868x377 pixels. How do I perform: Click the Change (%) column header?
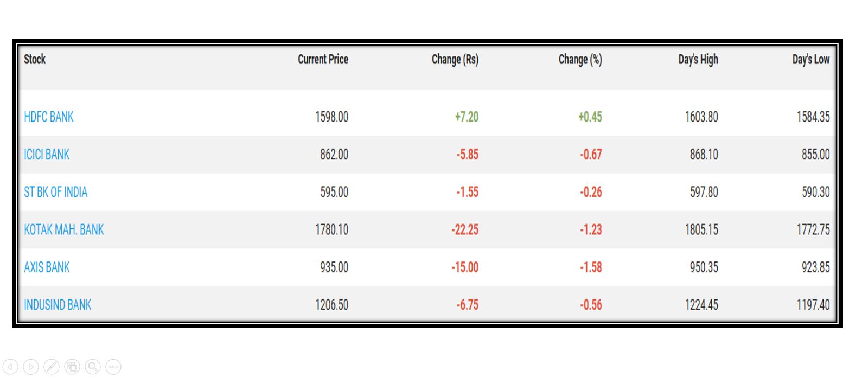(580, 59)
